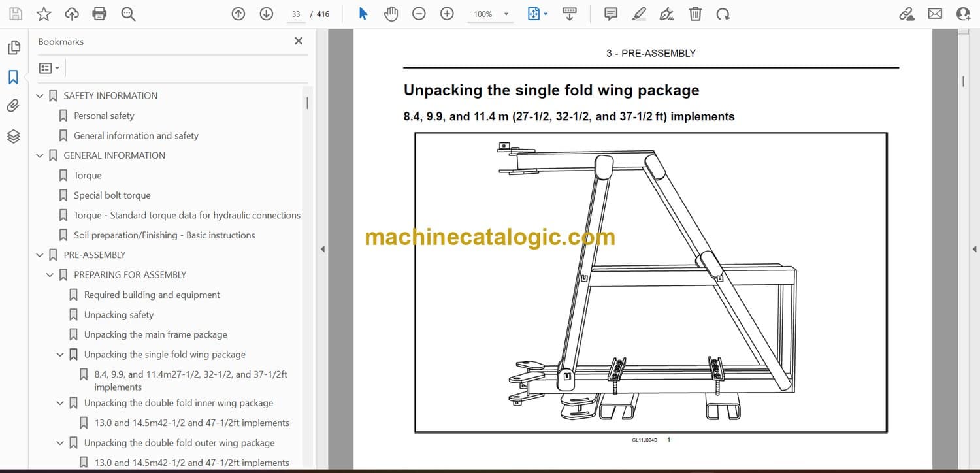Image resolution: width=980 pixels, height=473 pixels.
Task: Rotate the page view
Action: [x=723, y=14]
